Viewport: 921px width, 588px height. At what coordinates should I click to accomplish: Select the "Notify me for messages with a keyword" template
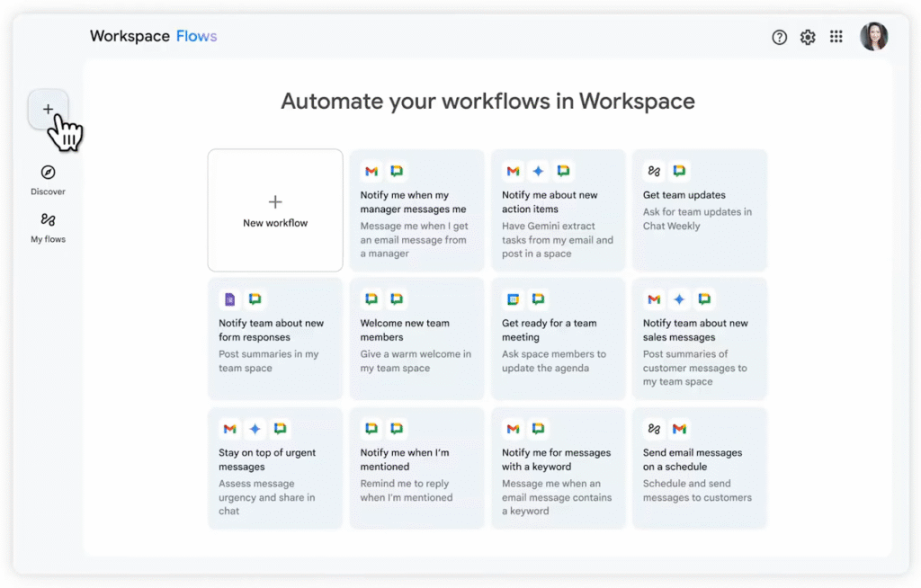click(x=558, y=467)
